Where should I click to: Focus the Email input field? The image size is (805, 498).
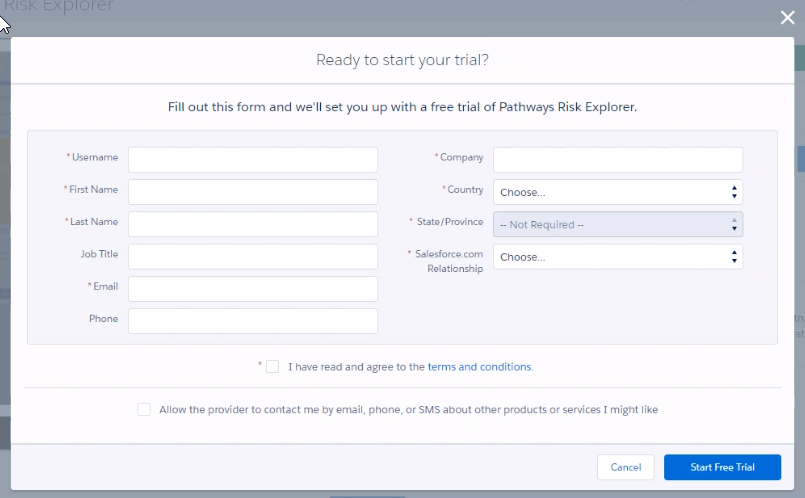pos(253,289)
